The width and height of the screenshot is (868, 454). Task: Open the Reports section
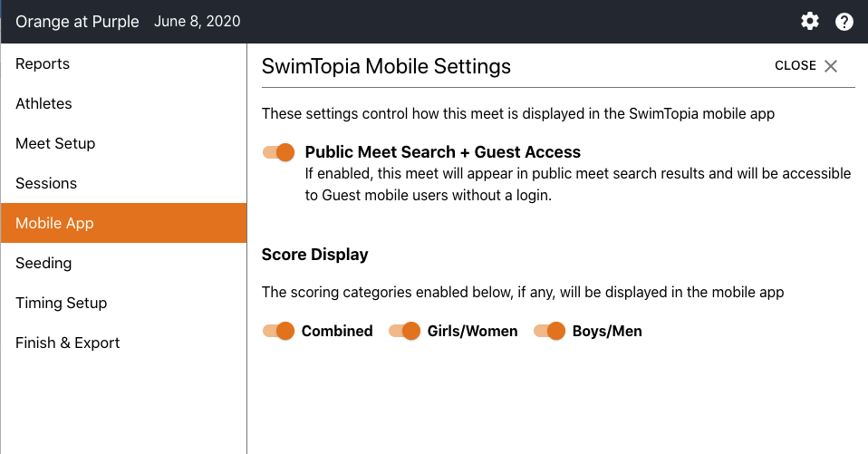tap(43, 63)
